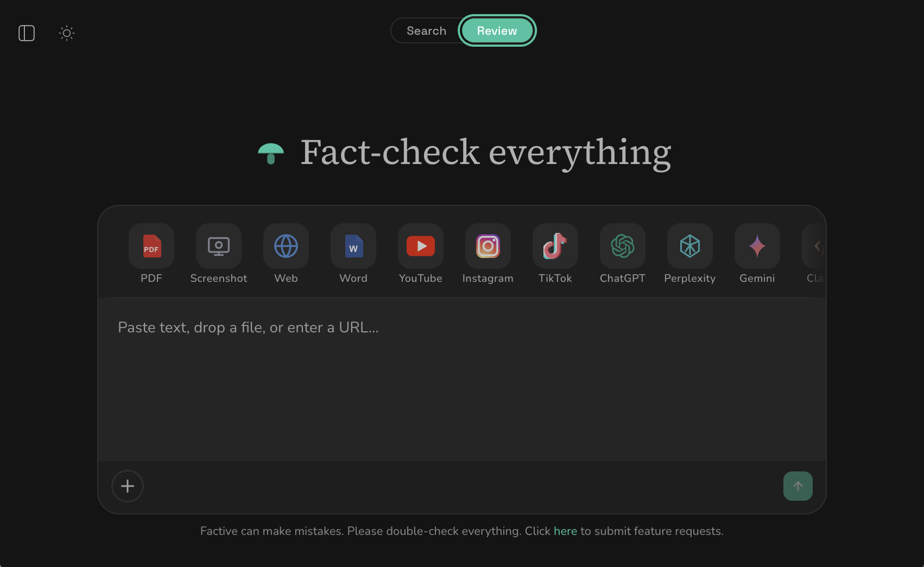Select the Perplexity source icon
This screenshot has width=924, height=567.
pyautogui.click(x=689, y=246)
